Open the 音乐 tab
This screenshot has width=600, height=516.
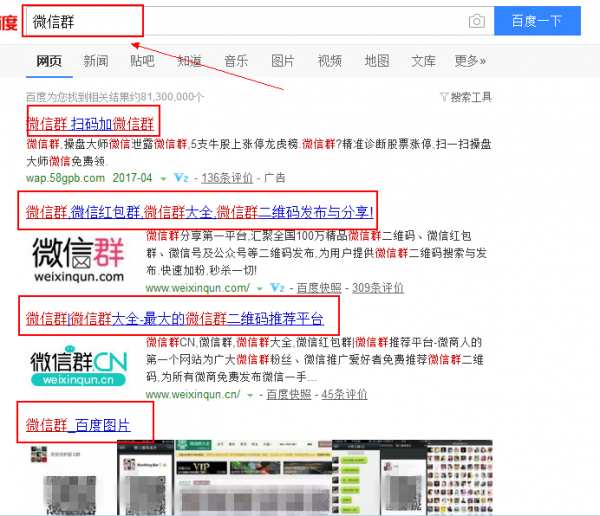point(236,61)
